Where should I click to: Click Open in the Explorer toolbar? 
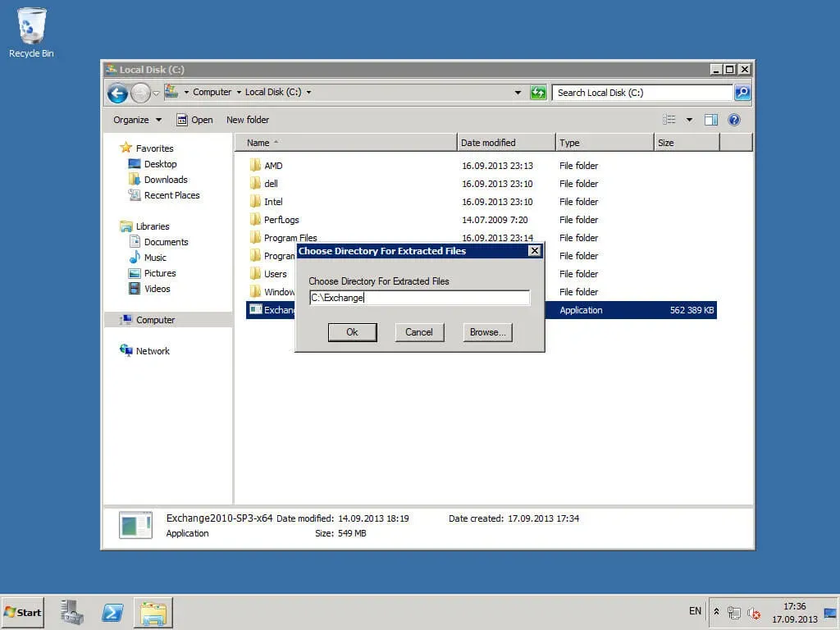(195, 120)
